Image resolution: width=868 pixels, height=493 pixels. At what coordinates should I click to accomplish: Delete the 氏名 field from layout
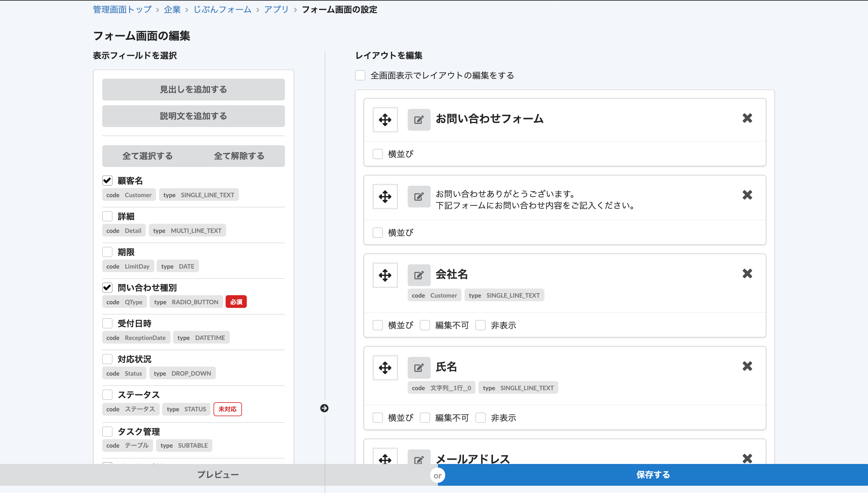(x=747, y=366)
